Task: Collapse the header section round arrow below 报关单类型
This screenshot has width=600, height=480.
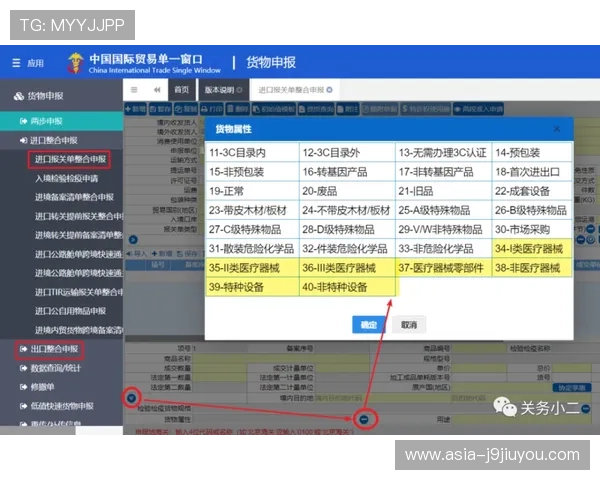Action: pyautogui.click(x=133, y=240)
